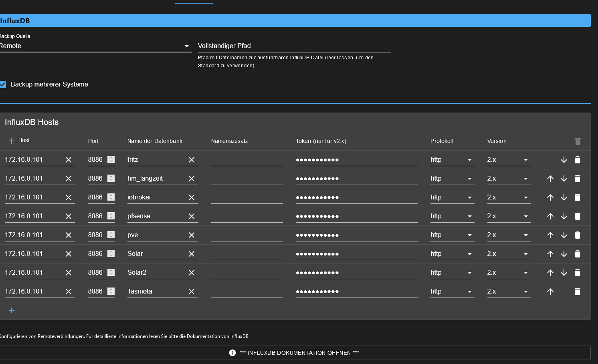Open Version dropdown in Solar row

click(509, 254)
